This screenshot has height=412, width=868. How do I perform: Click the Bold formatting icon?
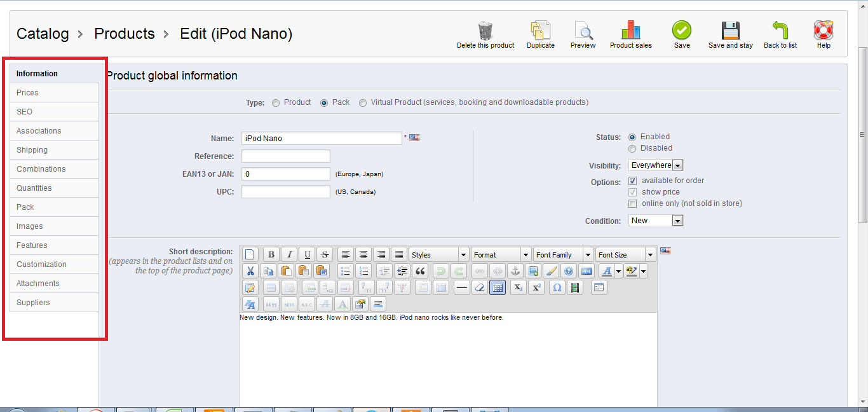coord(271,254)
